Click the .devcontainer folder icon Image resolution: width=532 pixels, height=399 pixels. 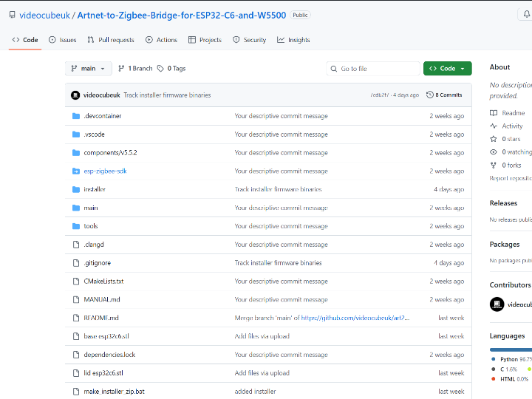75,116
